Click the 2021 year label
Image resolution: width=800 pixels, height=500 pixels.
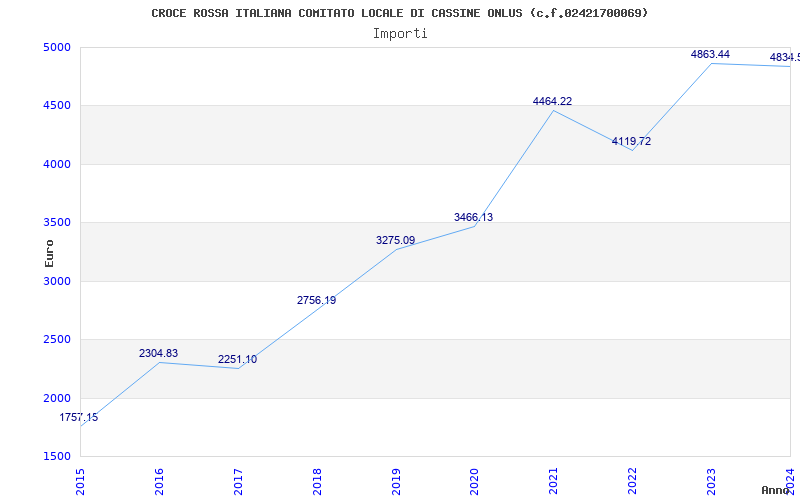tap(554, 481)
